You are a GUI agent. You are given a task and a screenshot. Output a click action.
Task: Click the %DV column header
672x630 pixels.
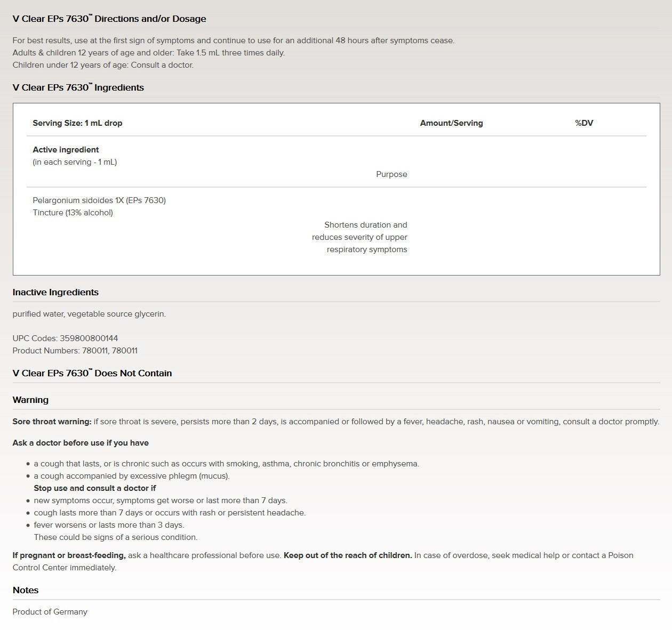(x=584, y=123)
